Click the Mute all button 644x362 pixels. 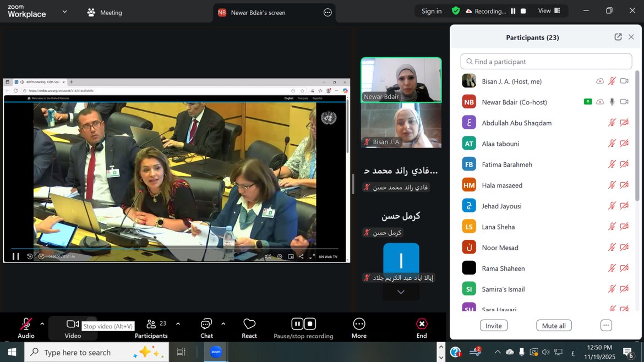[x=554, y=326]
